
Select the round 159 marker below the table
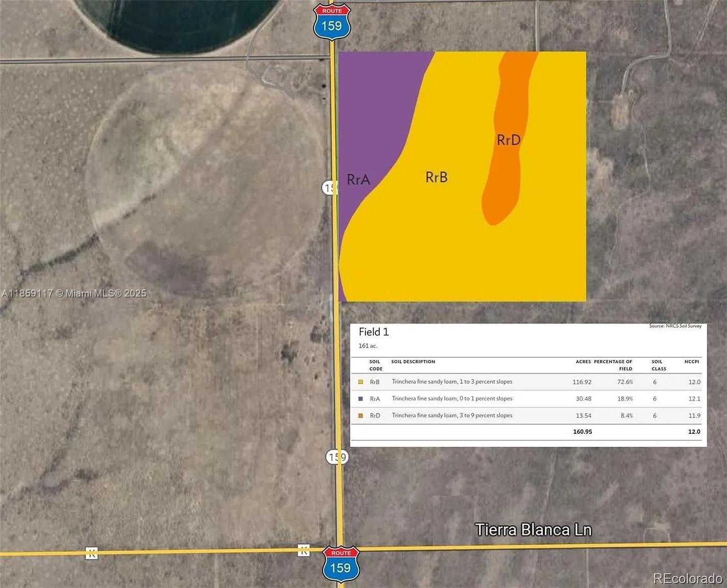336,457
